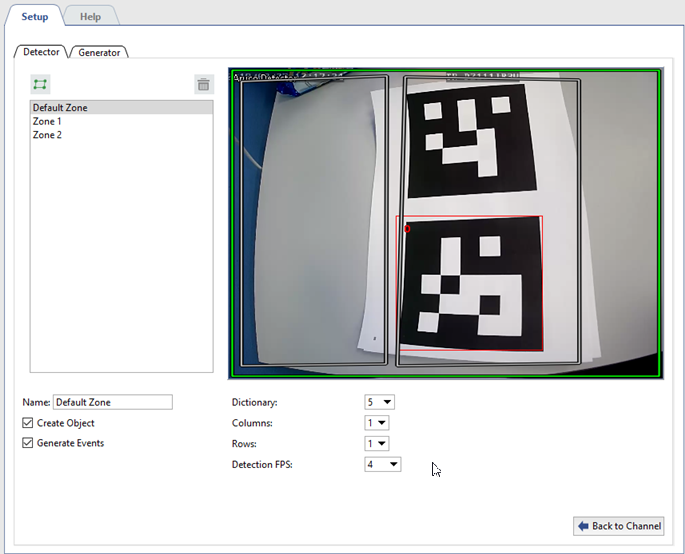
Task: Open the Generator tab
Action: [99, 52]
